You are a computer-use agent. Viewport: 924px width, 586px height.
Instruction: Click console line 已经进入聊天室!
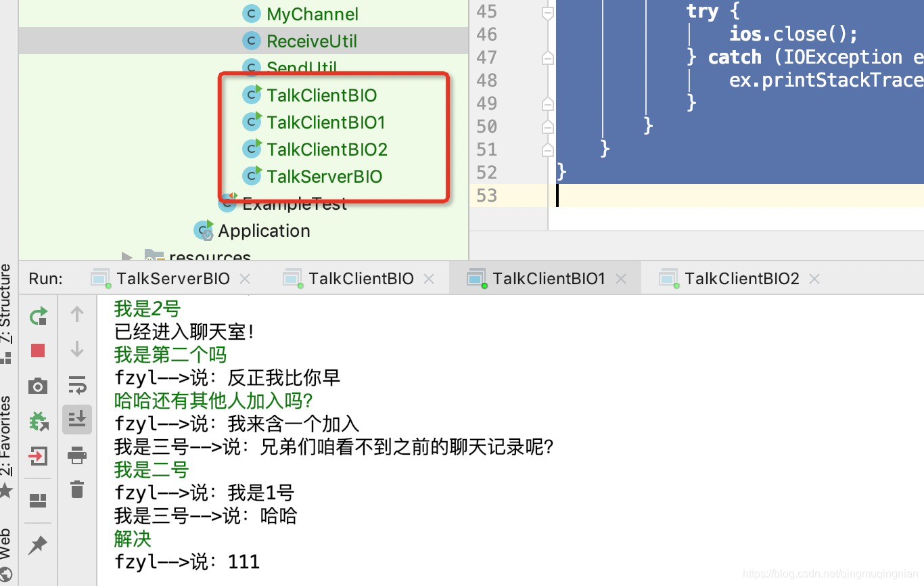(x=185, y=332)
